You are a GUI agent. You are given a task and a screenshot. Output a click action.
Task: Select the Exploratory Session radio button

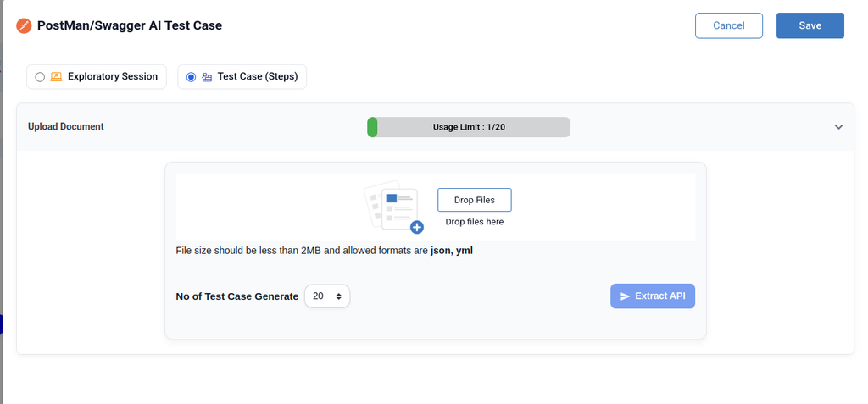pyautogui.click(x=40, y=77)
